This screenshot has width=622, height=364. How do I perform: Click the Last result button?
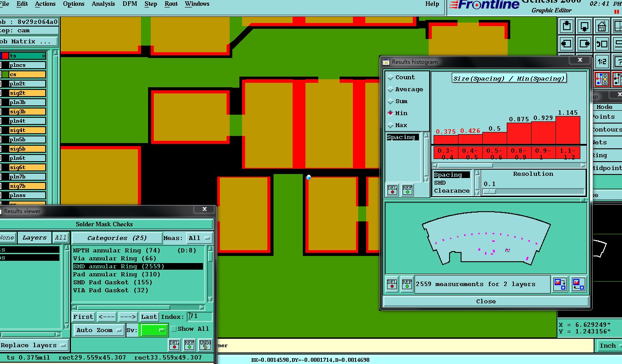pyautogui.click(x=149, y=317)
